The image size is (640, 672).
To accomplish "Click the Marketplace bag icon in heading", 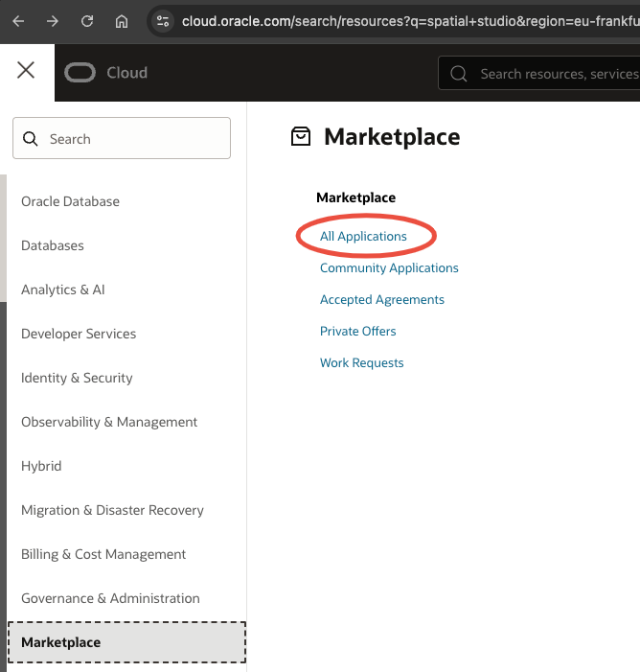I will [301, 137].
